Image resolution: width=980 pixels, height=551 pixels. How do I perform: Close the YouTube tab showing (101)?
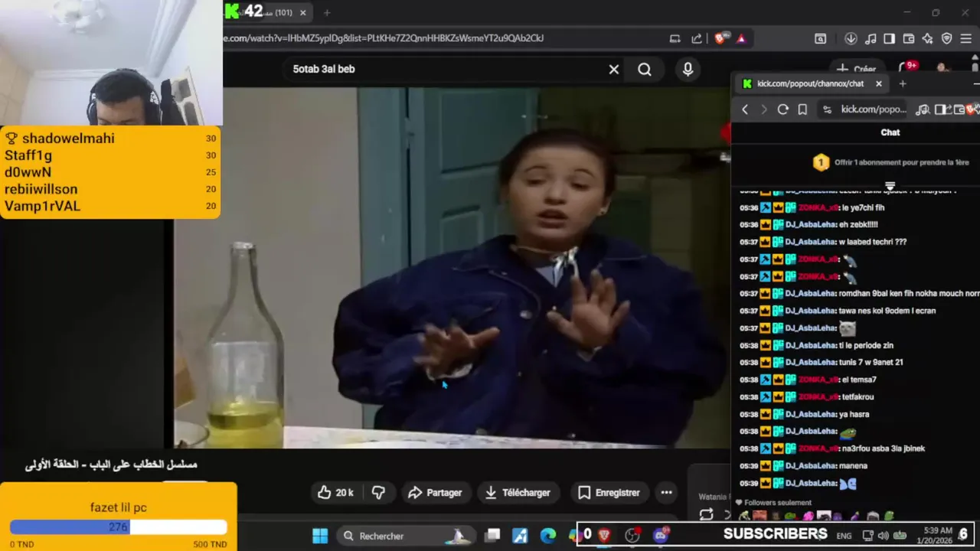(x=303, y=12)
